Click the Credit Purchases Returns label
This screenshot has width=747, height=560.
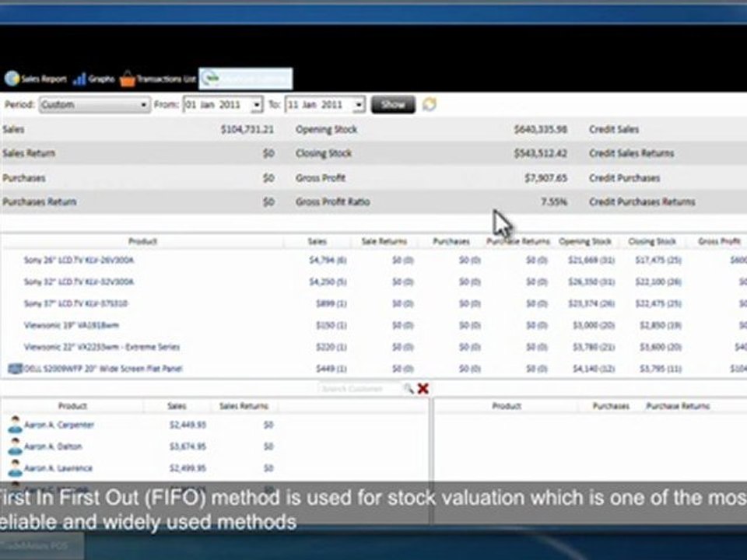tap(642, 201)
